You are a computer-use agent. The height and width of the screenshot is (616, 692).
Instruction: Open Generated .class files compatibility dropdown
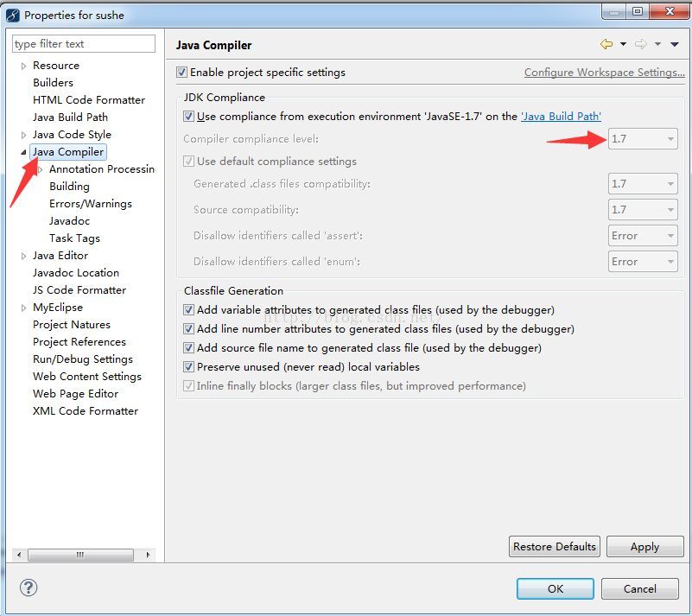tap(643, 183)
